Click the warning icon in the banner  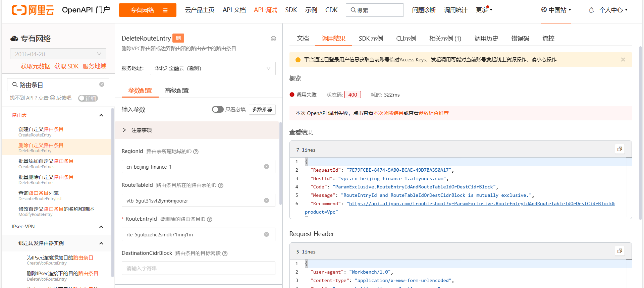(x=298, y=60)
